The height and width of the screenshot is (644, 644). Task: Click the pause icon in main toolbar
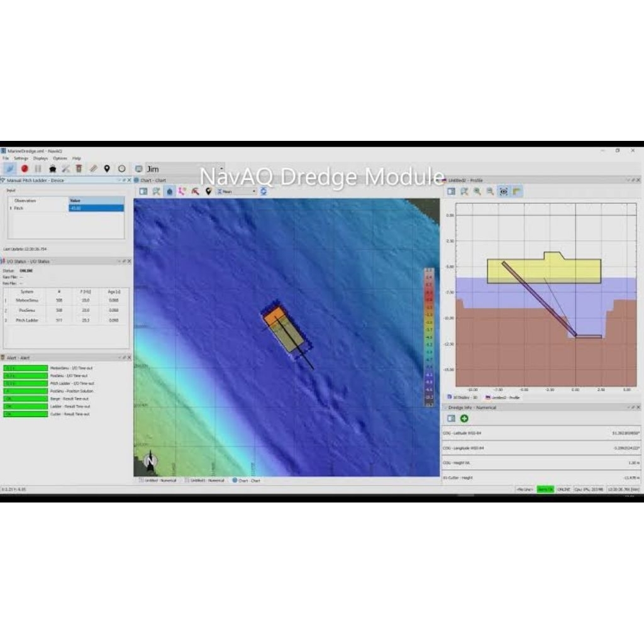(x=38, y=169)
